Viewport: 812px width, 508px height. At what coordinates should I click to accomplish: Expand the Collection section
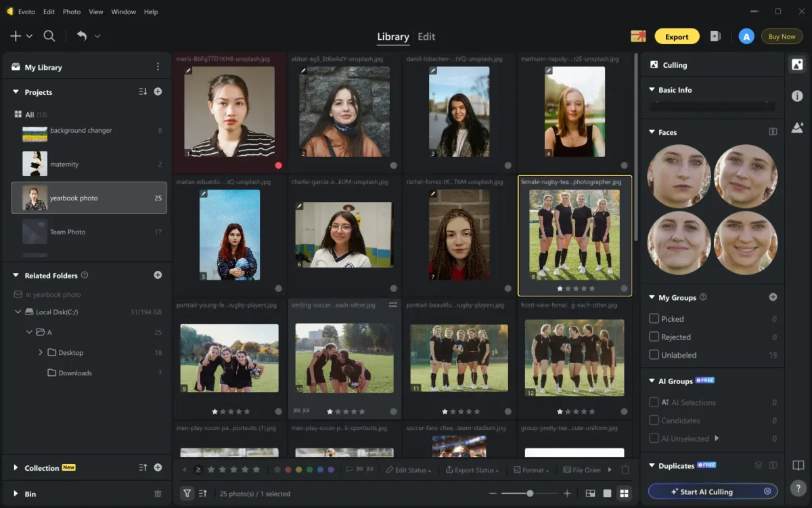pos(16,467)
